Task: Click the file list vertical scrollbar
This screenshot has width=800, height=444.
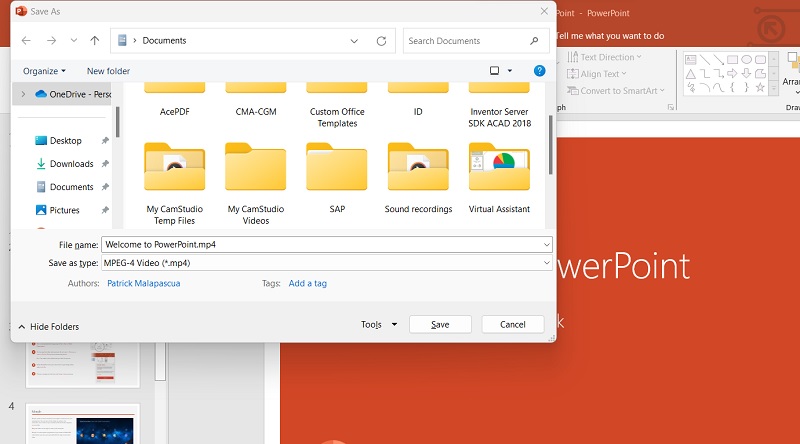Action: coord(551,145)
